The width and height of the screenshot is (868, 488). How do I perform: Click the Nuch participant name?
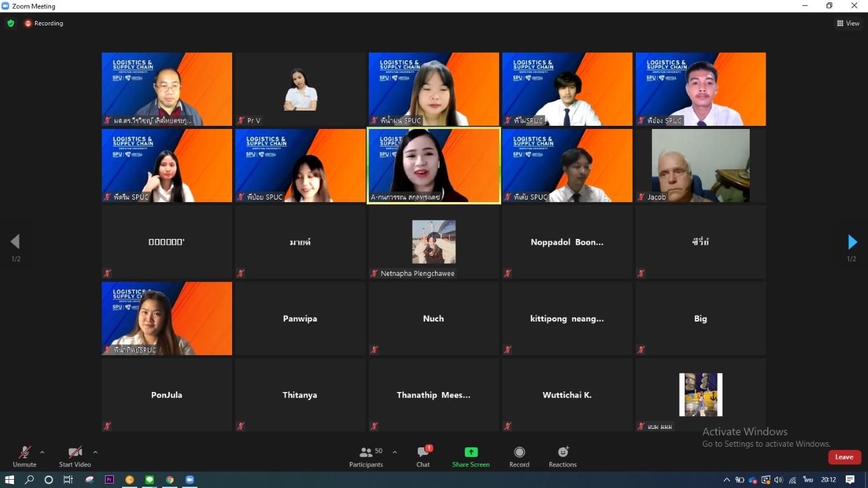434,318
